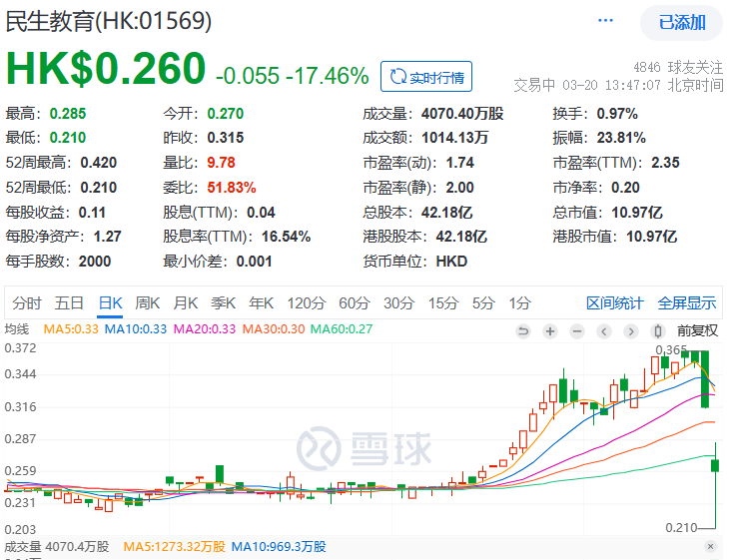The image size is (729, 560).
Task: Select the 周K weekly chart tab
Action: pyautogui.click(x=148, y=302)
